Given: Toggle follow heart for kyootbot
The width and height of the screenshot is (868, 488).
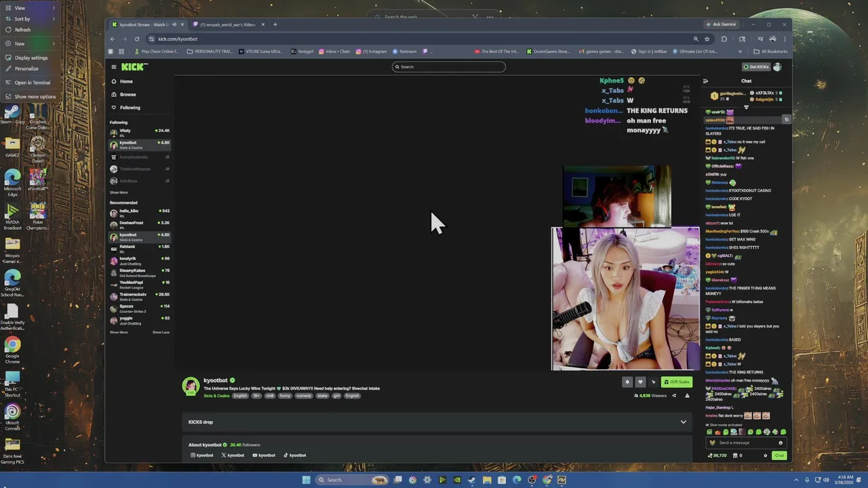Looking at the screenshot, I should (639, 382).
